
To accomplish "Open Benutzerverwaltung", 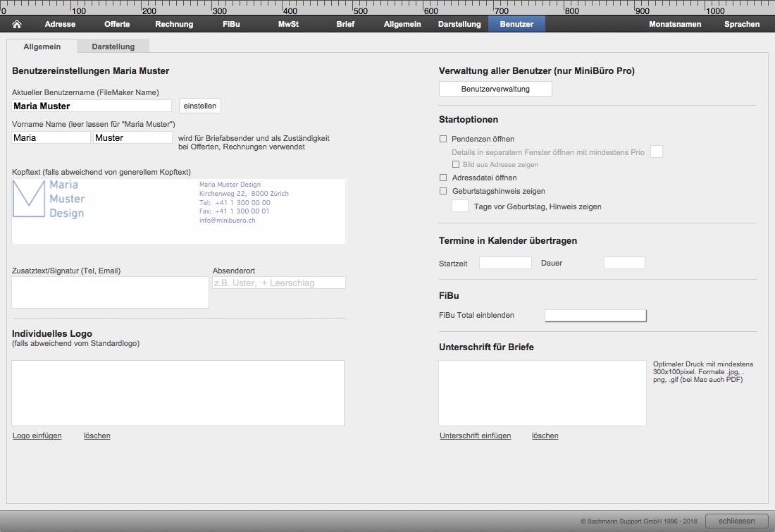I will click(495, 89).
